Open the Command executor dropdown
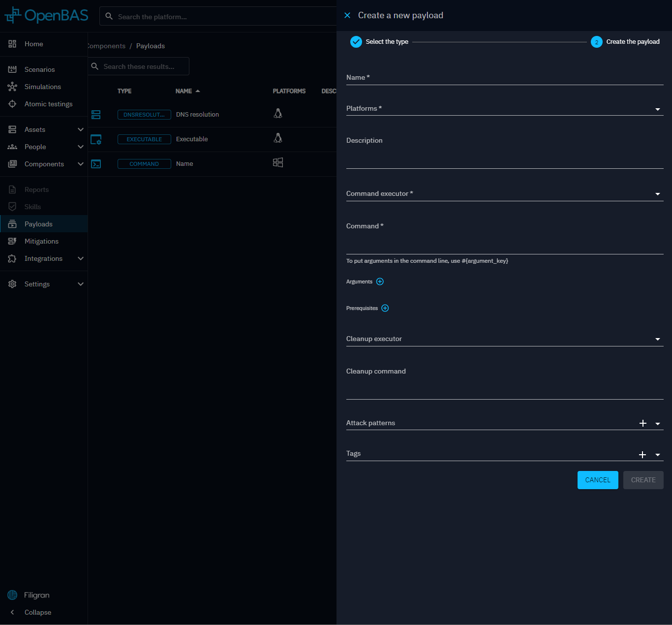 (x=504, y=194)
